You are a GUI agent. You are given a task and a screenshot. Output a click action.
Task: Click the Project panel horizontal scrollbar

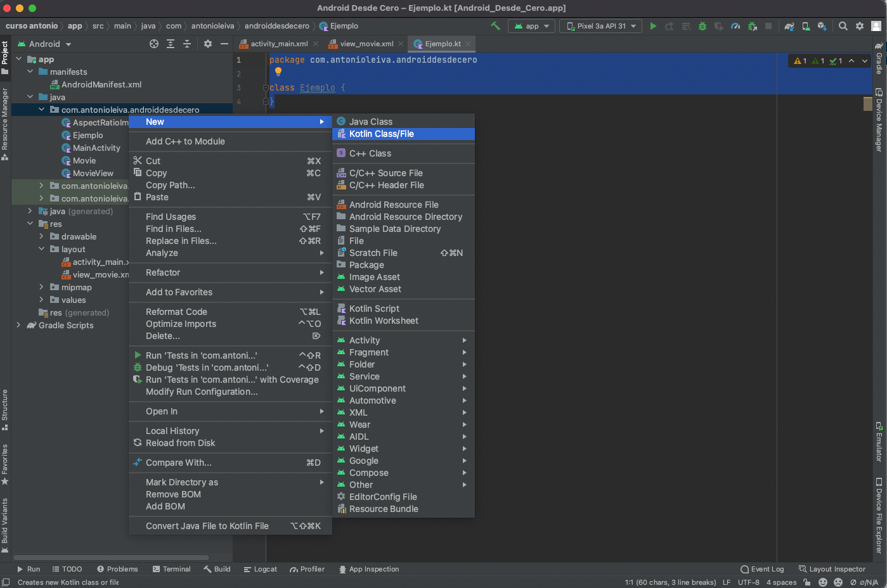(x=111, y=558)
